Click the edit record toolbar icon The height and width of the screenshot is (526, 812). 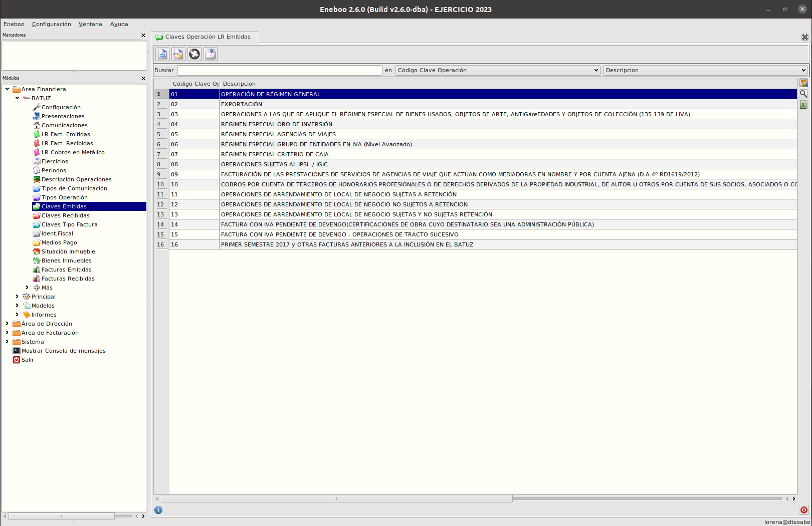pyautogui.click(x=178, y=54)
